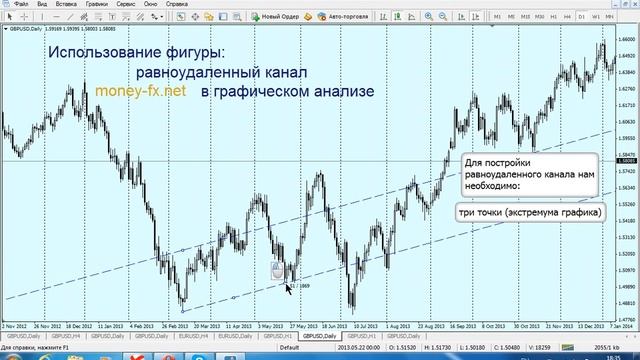
Task: Open the Вид menu
Action: tap(42, 4)
